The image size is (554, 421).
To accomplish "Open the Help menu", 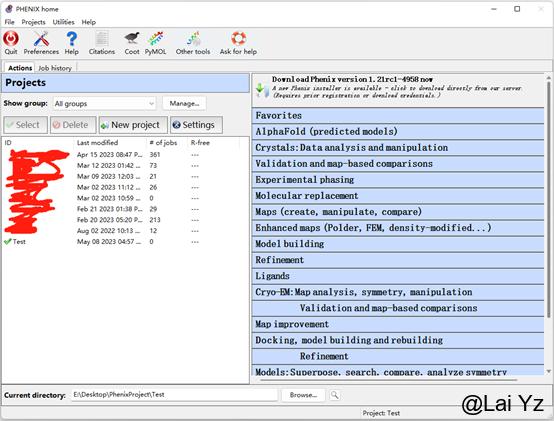I will [x=88, y=22].
